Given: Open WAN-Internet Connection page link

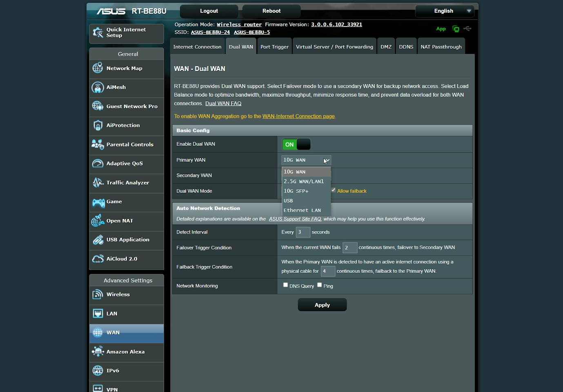Looking at the screenshot, I should [298, 116].
